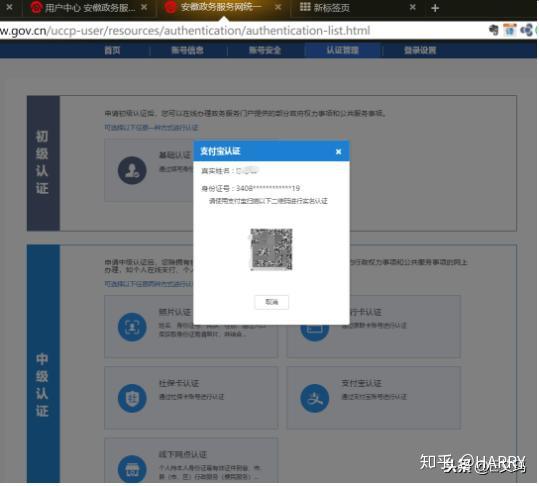539x486 pixels.
Task: Click the 取消 button in the dialog
Action: [x=272, y=302]
